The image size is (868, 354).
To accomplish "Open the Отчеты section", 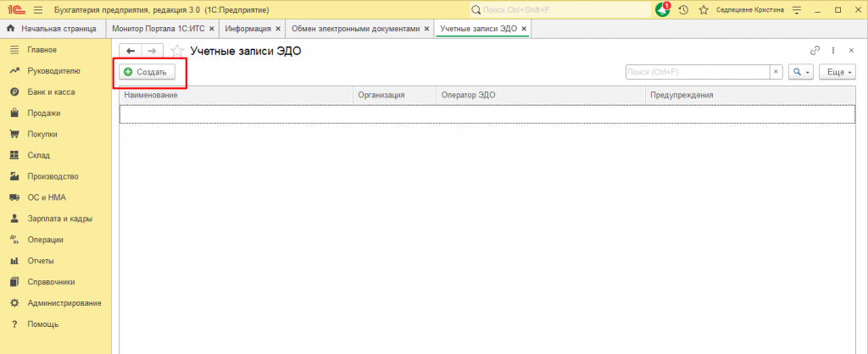I will [41, 261].
